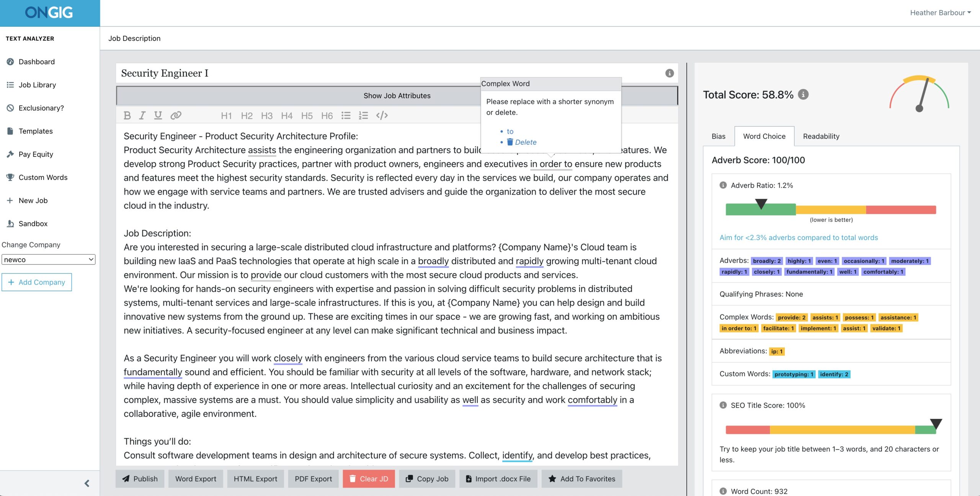Toggle bold formatting in editor toolbar
Viewport: 980px width, 496px height.
point(127,115)
